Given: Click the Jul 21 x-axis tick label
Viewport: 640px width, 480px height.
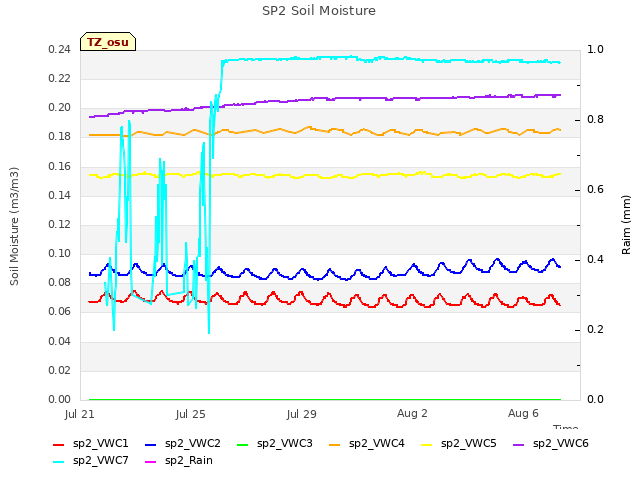Looking at the screenshot, I should (80, 414).
